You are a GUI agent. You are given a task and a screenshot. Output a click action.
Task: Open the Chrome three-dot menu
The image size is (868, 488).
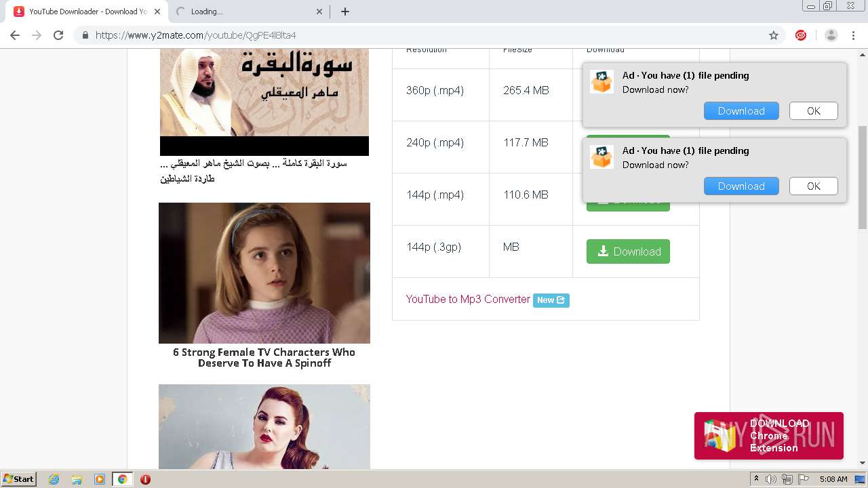click(853, 35)
